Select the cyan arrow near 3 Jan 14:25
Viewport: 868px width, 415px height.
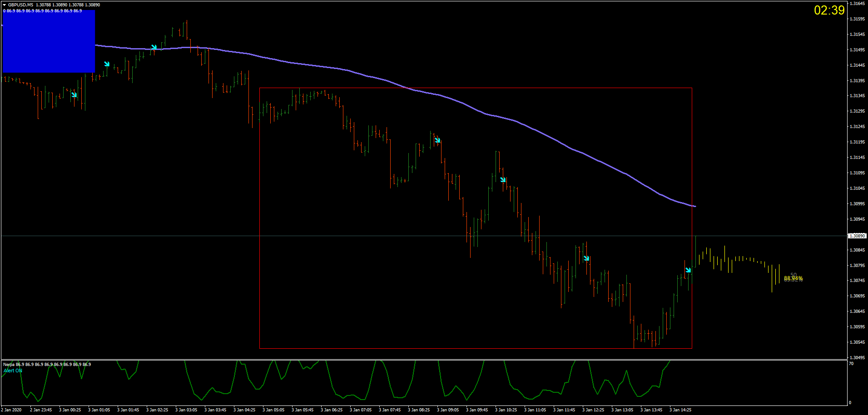click(688, 270)
